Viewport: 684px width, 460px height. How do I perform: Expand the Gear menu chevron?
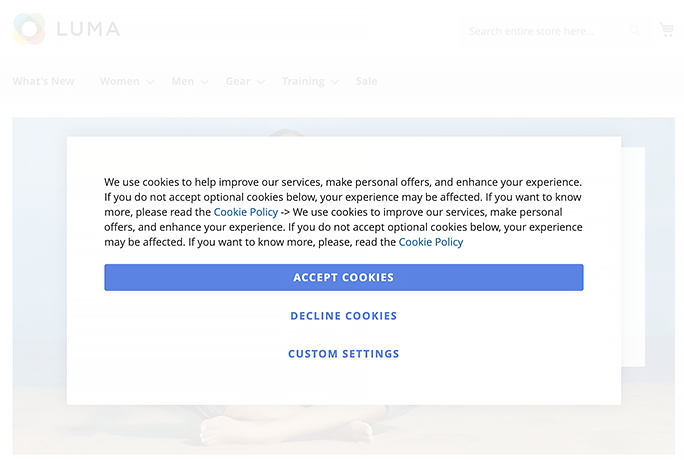pos(260,82)
